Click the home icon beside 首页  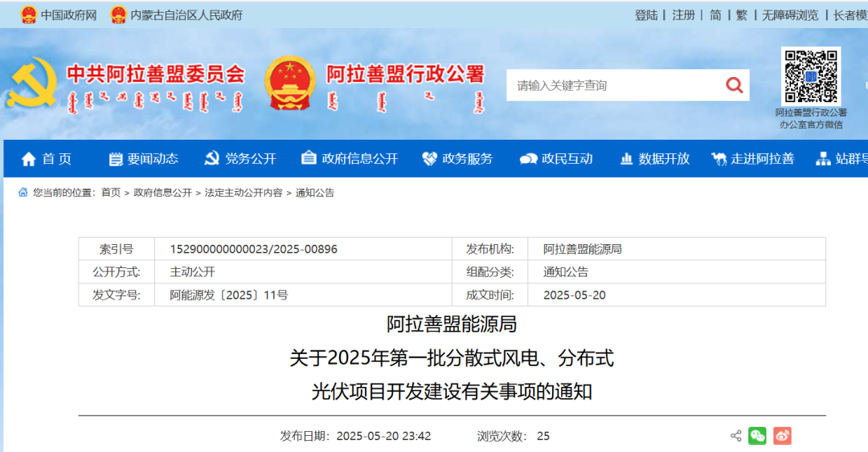tap(29, 159)
